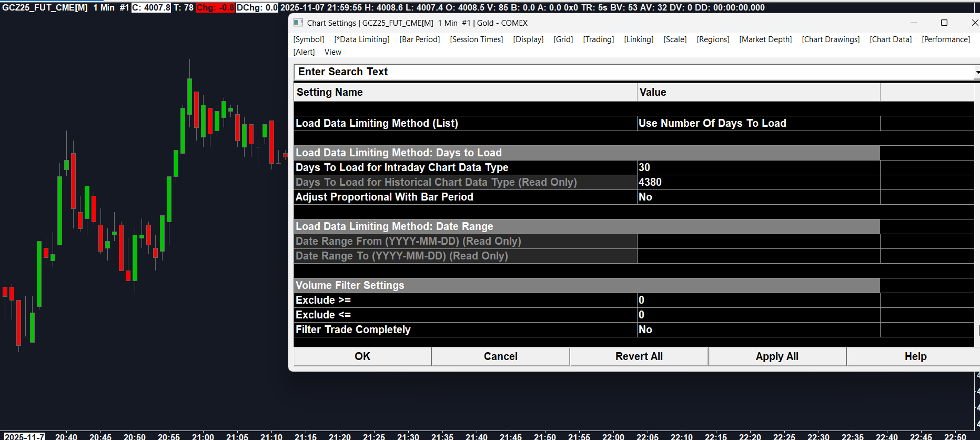Select Date Range To read-only row
Viewport: 980px width, 440px height.
tap(465, 256)
